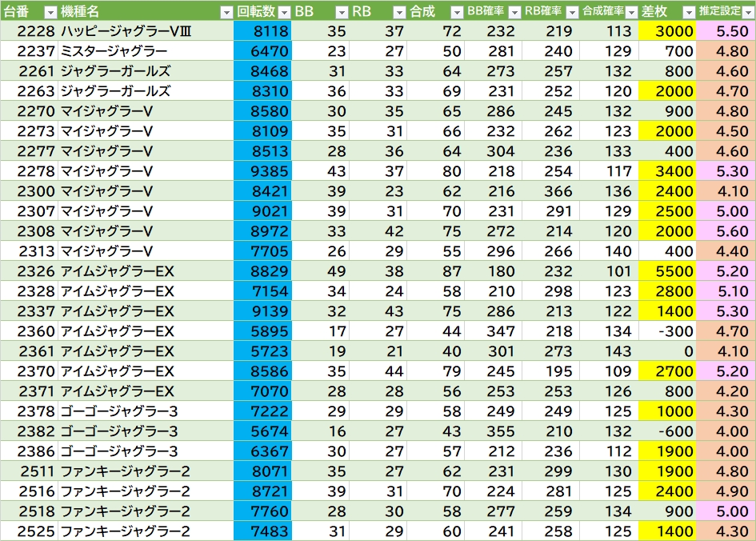Image resolution: width=756 pixels, height=541 pixels.
Task: Open the 差枚 column filter dropdown
Action: [689, 12]
